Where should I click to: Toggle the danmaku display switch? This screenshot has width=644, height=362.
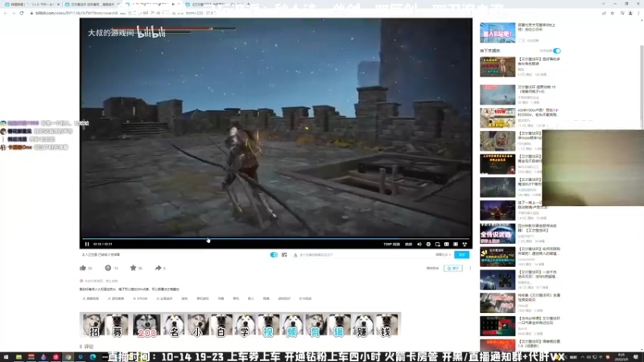click(x=274, y=255)
